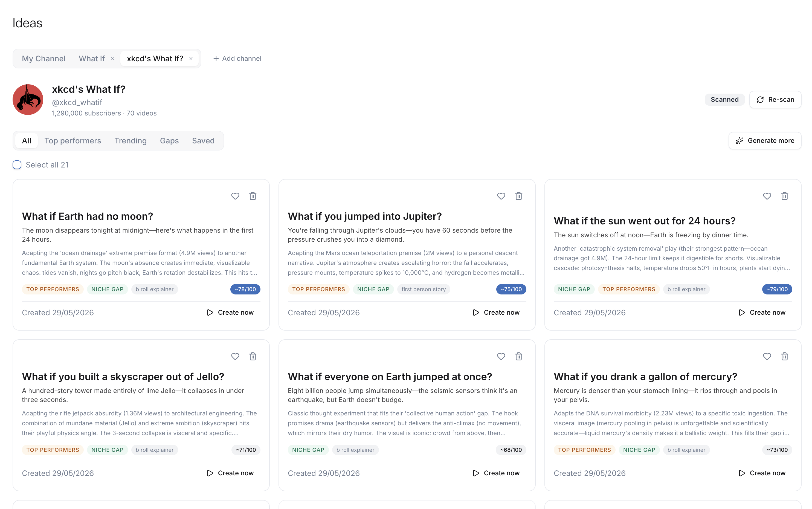Image resolution: width=812 pixels, height=509 pixels.
Task: Close the 'What If' channel tab
Action: [x=113, y=59]
